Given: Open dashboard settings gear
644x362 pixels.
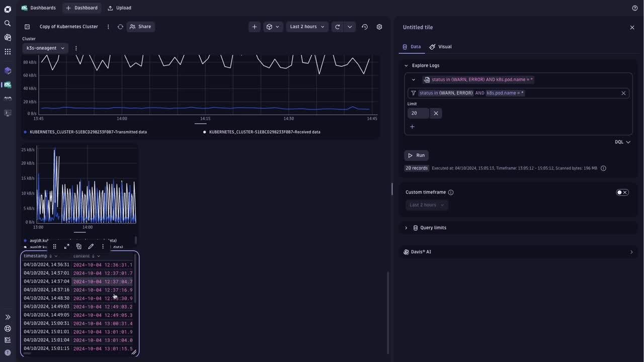Looking at the screenshot, I should pos(379,27).
